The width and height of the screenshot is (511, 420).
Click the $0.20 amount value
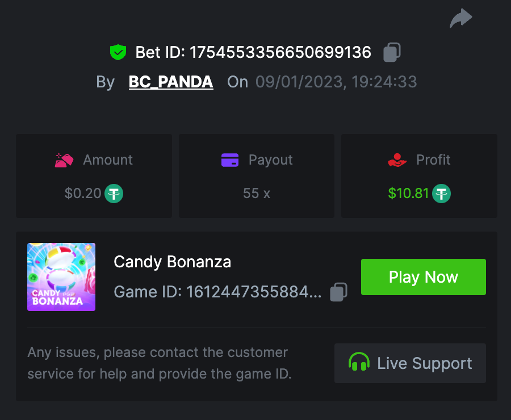83,194
